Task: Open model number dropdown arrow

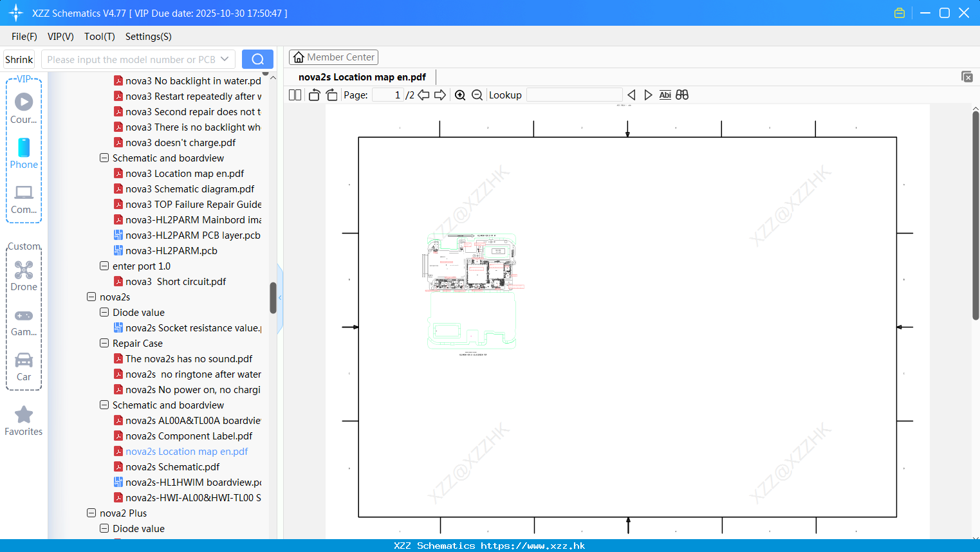Action: [x=225, y=59]
